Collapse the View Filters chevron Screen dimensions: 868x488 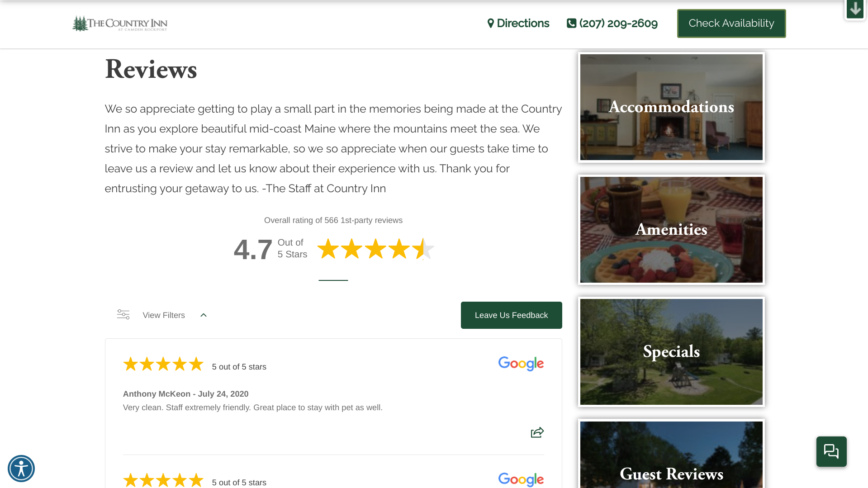(204, 315)
